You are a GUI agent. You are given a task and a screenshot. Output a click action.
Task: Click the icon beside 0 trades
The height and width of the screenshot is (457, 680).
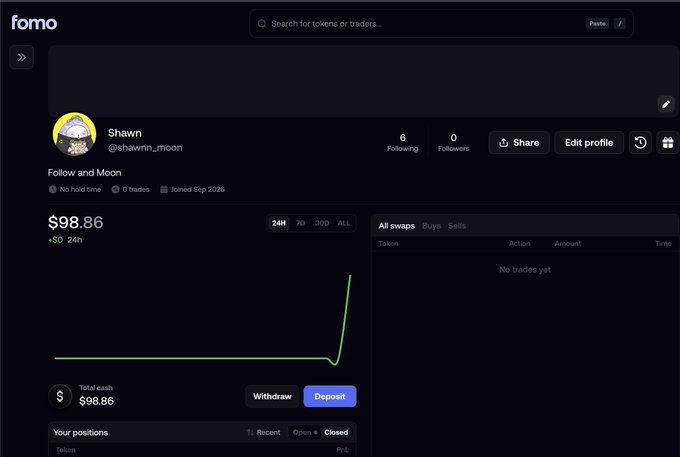coord(115,189)
